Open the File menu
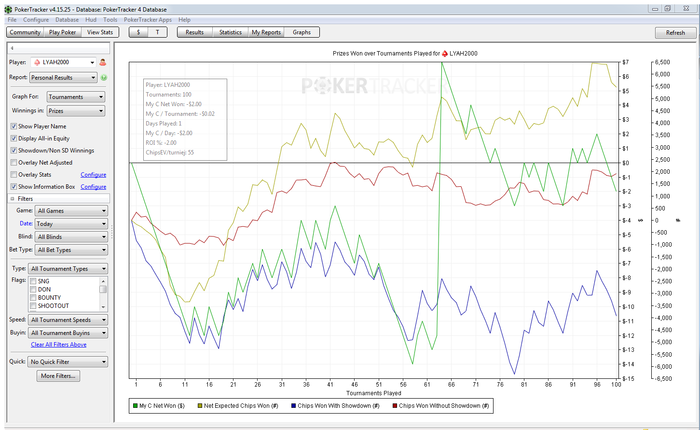Screen dimensions: 700x430 click(x=12, y=20)
